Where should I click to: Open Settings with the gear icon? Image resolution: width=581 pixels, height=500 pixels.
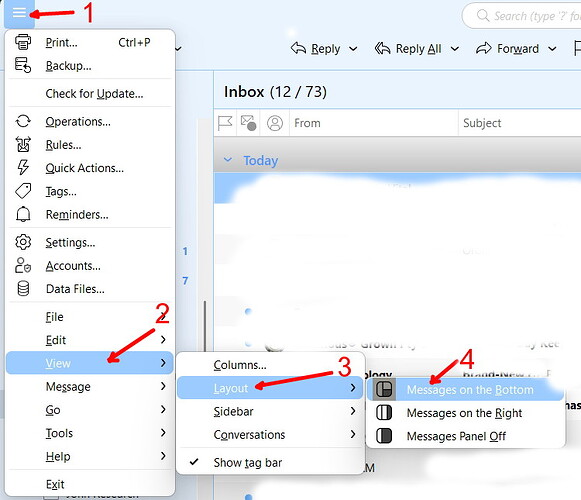click(23, 242)
